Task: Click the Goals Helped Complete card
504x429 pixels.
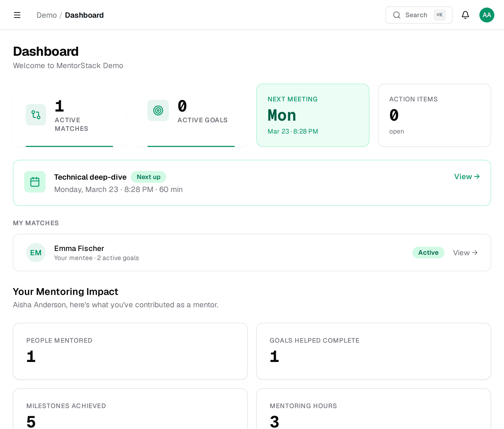Action: pyautogui.click(x=374, y=351)
